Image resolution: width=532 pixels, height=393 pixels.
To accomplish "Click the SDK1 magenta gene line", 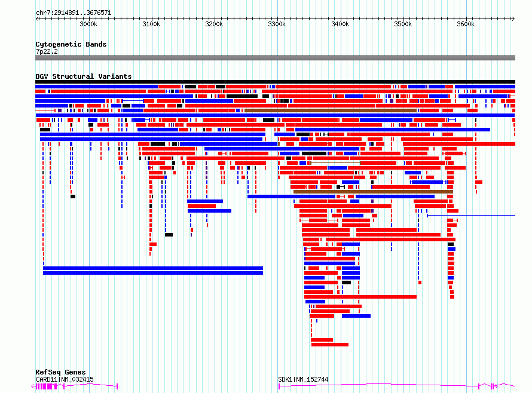I will pos(396,385).
